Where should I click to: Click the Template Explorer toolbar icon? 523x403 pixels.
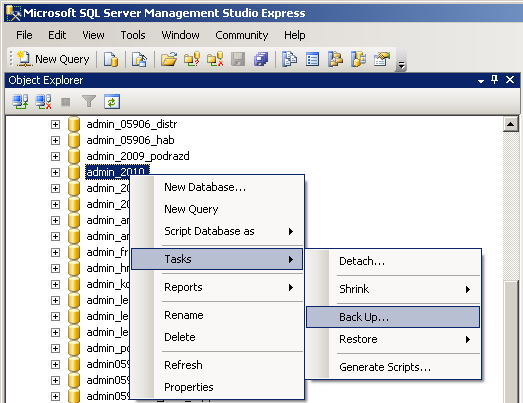(x=358, y=59)
